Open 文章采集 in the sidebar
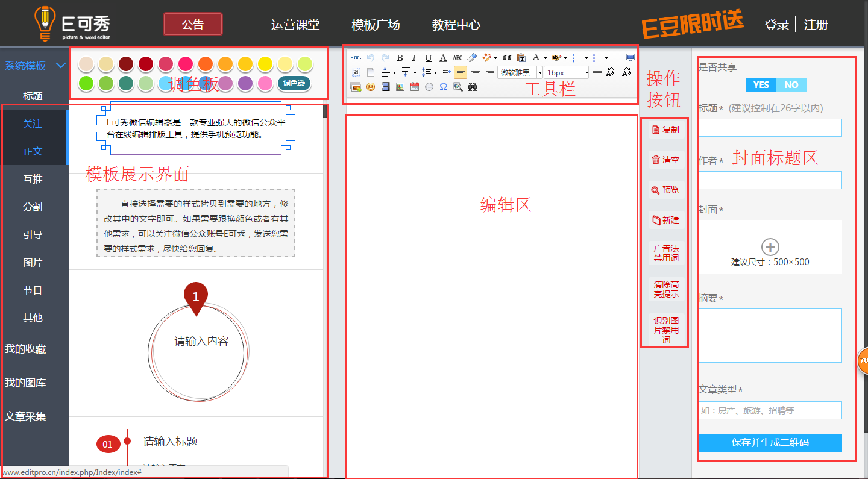 [x=25, y=416]
